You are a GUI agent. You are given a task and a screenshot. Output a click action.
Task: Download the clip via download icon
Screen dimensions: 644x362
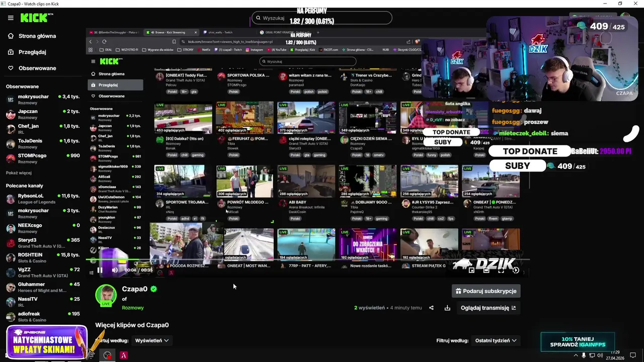point(447,308)
